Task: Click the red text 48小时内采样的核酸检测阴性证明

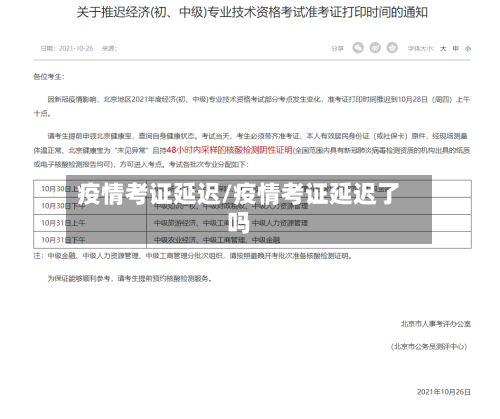Action: (x=229, y=150)
